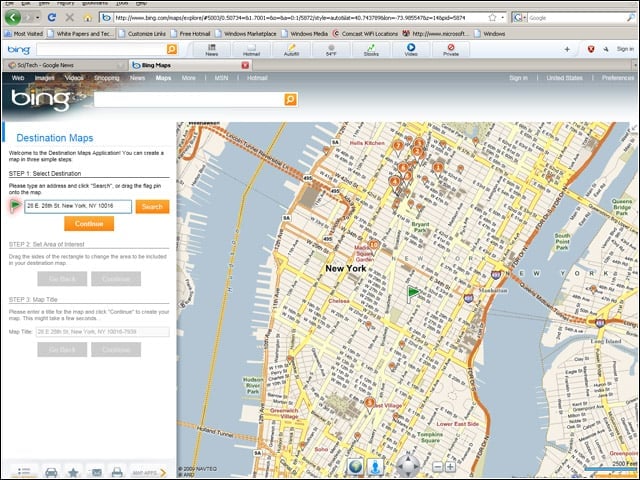
Task: Open Stocks in the Bing toolbar
Action: (371, 50)
